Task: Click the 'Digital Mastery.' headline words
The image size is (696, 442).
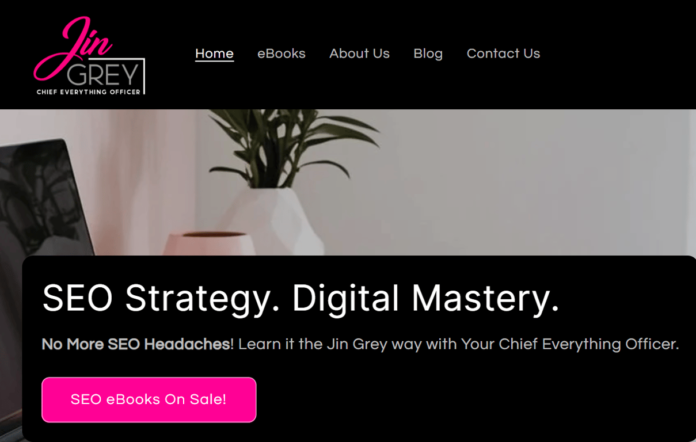Action: click(x=425, y=299)
